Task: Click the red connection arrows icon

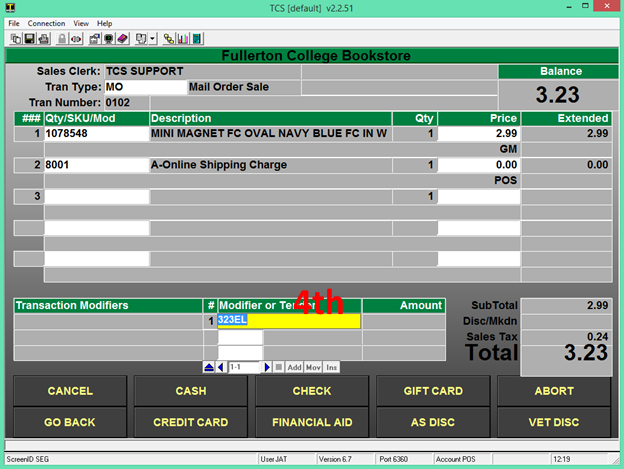Action: [76, 39]
